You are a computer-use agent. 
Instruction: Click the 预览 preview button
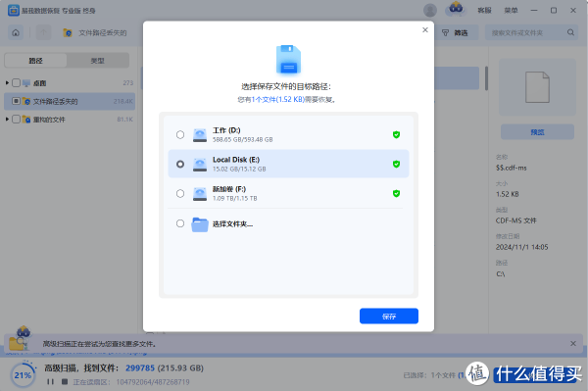click(537, 132)
